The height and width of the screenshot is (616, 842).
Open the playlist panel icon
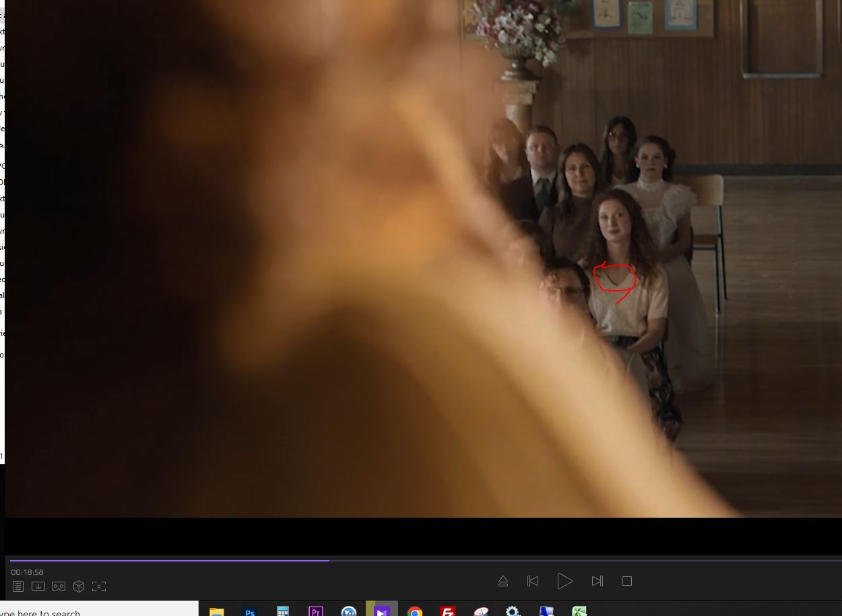18,586
